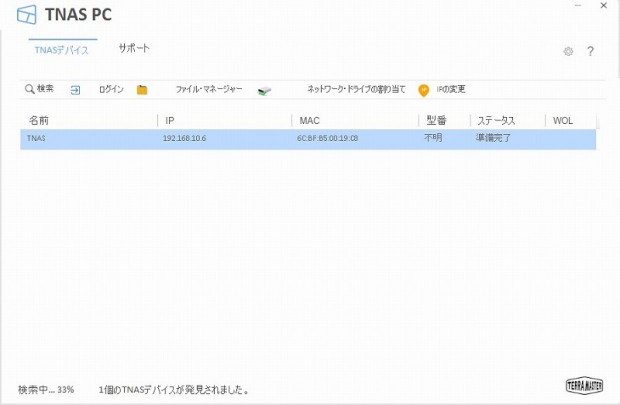Click the MAC address 6C:BF:B5:00:19:08
Image resolution: width=620 pixels, height=405 pixels.
(x=327, y=138)
